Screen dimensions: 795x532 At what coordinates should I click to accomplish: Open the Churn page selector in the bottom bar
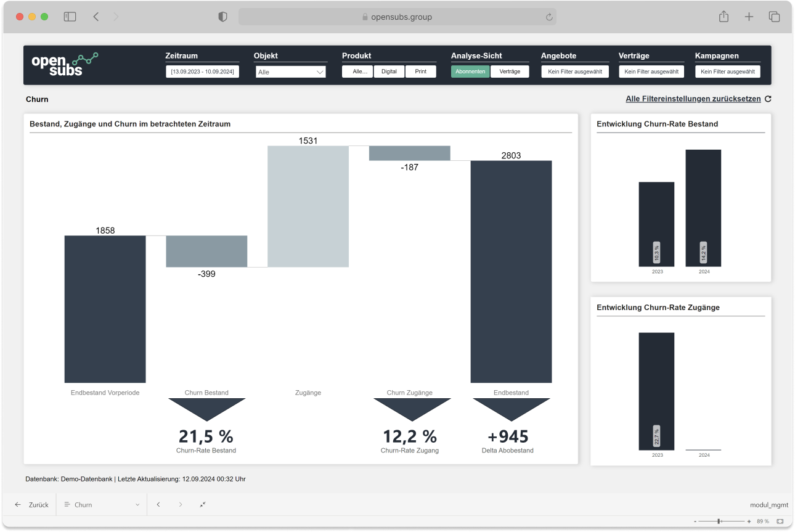coord(102,504)
